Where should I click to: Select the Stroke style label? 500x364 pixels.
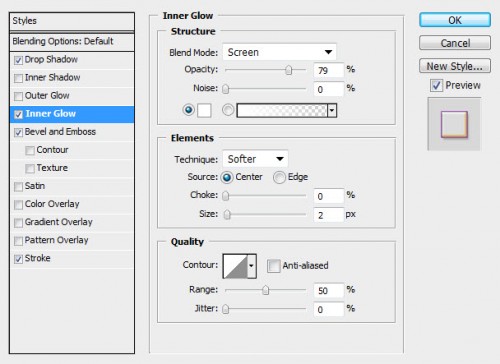pyautogui.click(x=38, y=258)
